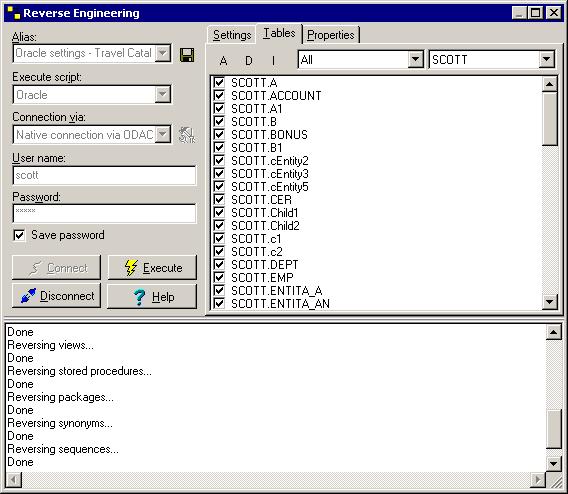The height and width of the screenshot is (494, 568).
Task: Click the 'A' select-all icon above table list
Action: pos(224,60)
